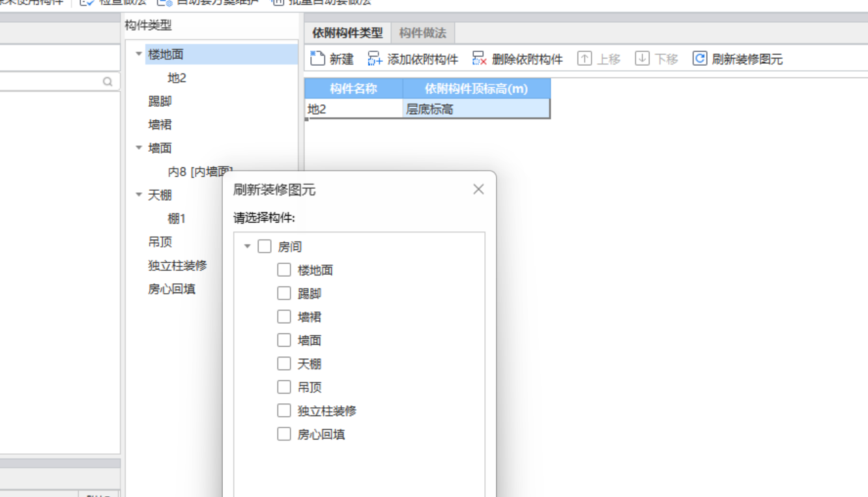This screenshot has height=497, width=868.
Task: Click the 刷新装修图元 toolbar label
Action: tap(747, 59)
